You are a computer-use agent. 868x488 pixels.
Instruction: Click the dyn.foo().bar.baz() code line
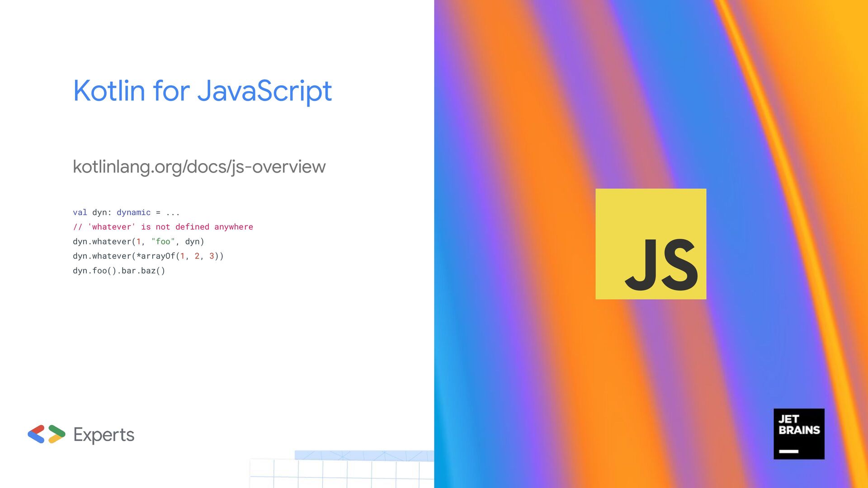click(x=119, y=271)
